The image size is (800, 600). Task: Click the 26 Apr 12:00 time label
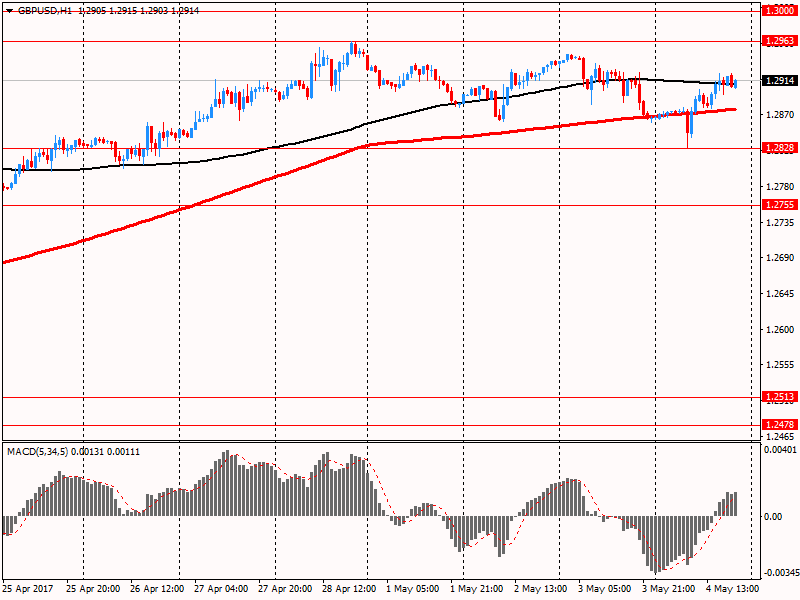click(157, 589)
